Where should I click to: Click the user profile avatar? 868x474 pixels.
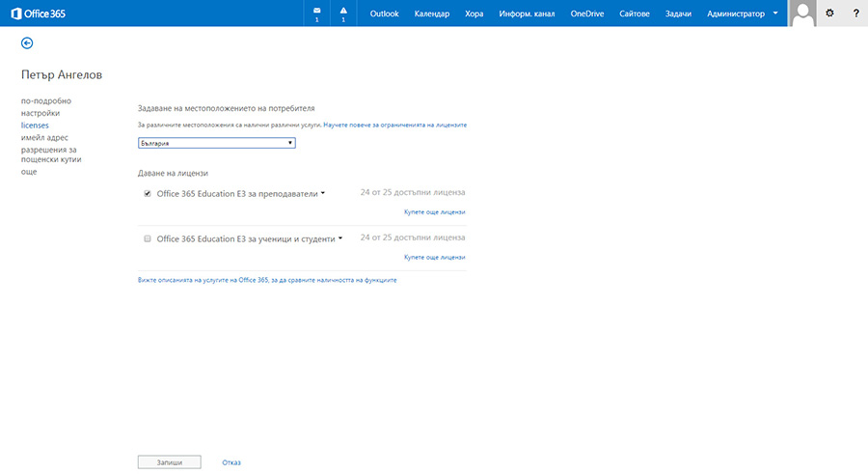pyautogui.click(x=802, y=14)
